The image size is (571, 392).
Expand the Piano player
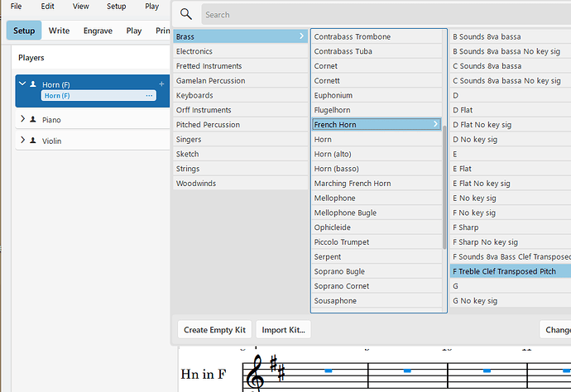pyautogui.click(x=22, y=120)
